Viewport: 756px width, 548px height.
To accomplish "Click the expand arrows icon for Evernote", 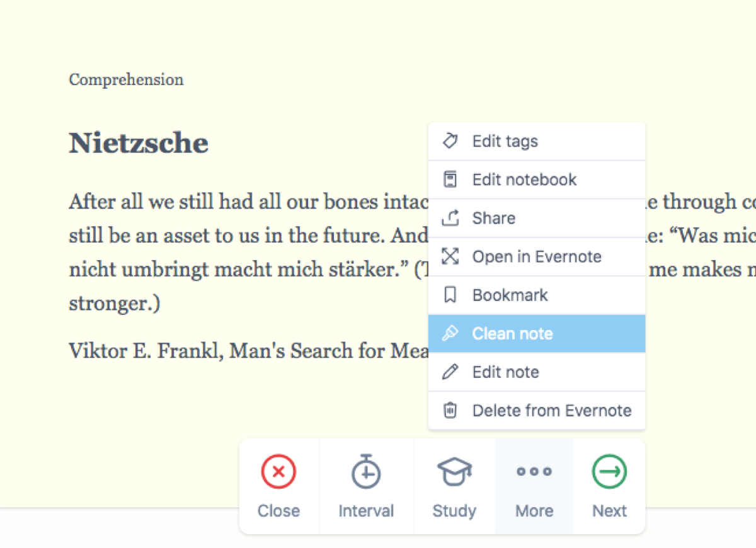I will pyautogui.click(x=450, y=256).
